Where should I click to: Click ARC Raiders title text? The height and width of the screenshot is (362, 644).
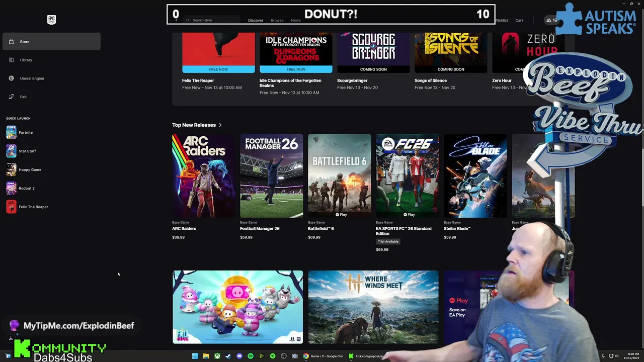184,228
